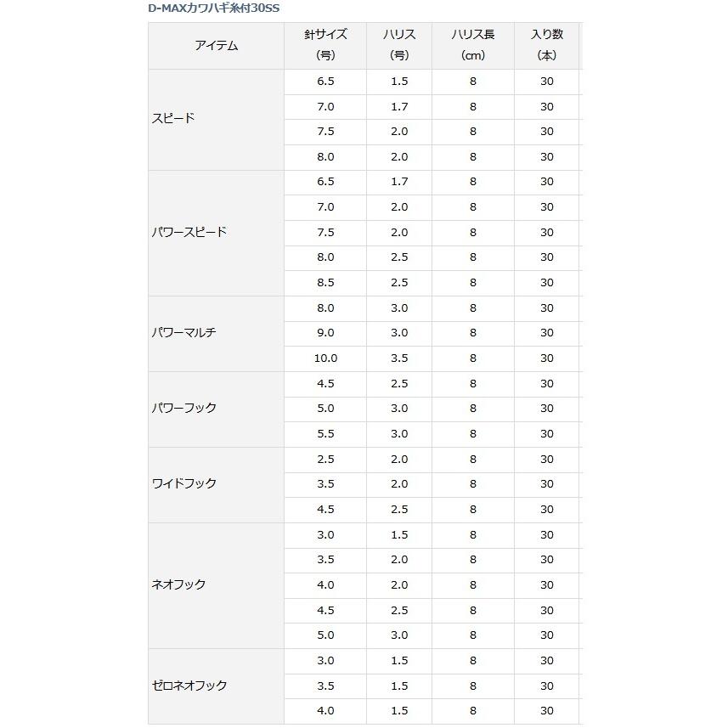Screen dimensions: 728x728
Task: Select the ワイドフック item cell
Action: [x=217, y=485]
